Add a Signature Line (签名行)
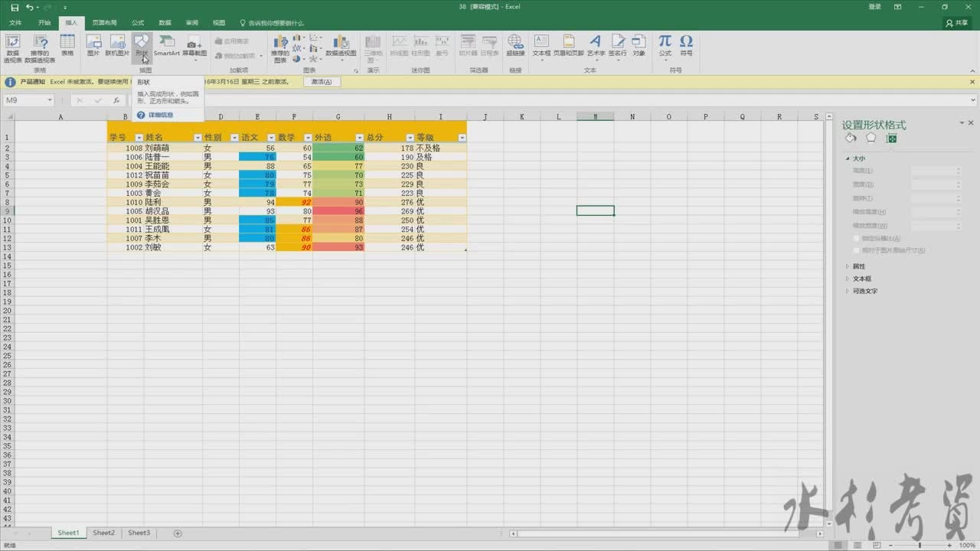Screen dimensions: 980x551 (x=617, y=46)
